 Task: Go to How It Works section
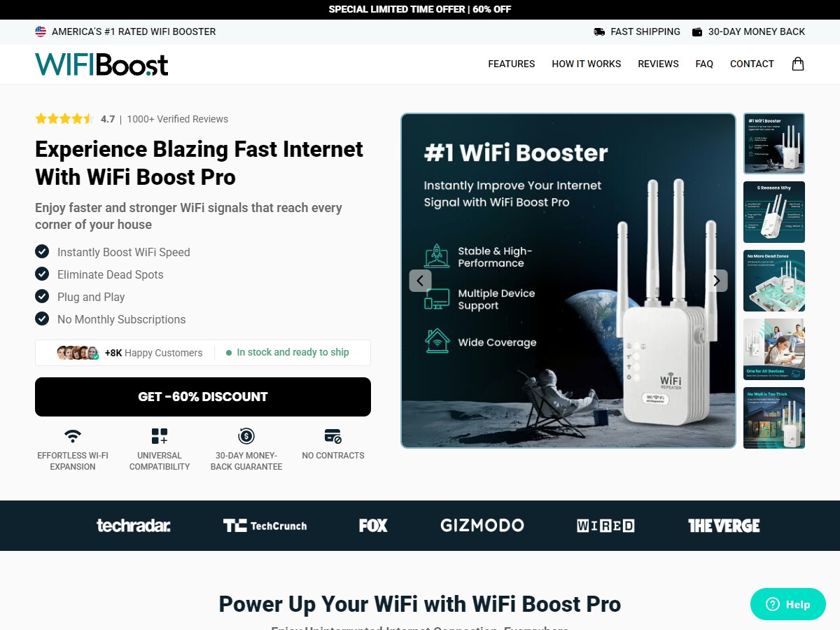[587, 64]
